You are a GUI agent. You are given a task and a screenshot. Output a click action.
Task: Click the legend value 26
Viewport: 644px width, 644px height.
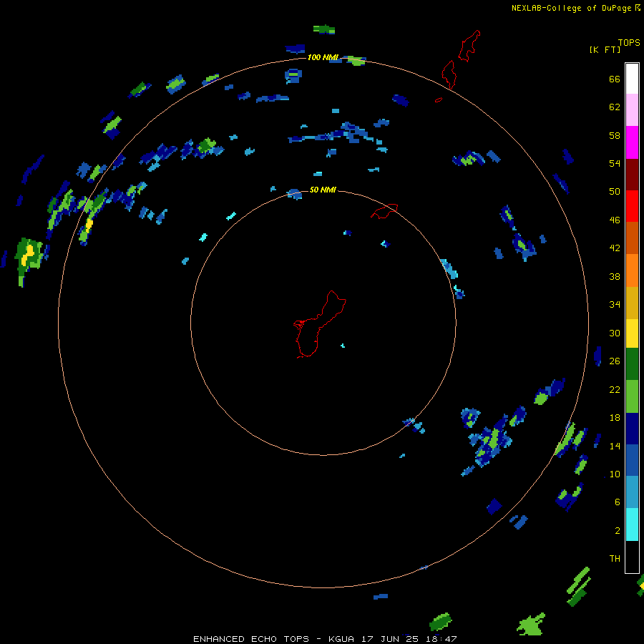(615, 361)
